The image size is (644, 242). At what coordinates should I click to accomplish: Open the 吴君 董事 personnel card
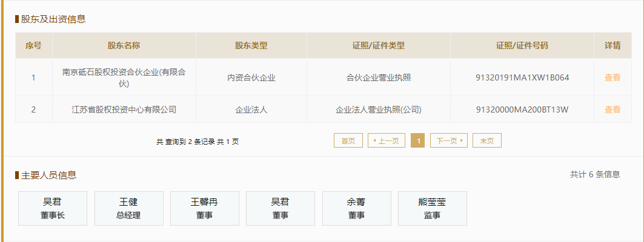pos(280,208)
